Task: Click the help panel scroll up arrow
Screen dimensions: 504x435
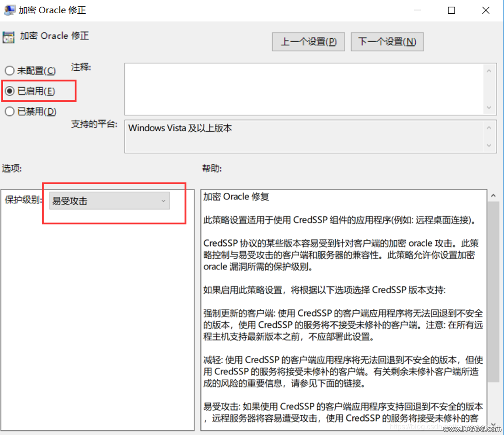Action: coord(493,195)
